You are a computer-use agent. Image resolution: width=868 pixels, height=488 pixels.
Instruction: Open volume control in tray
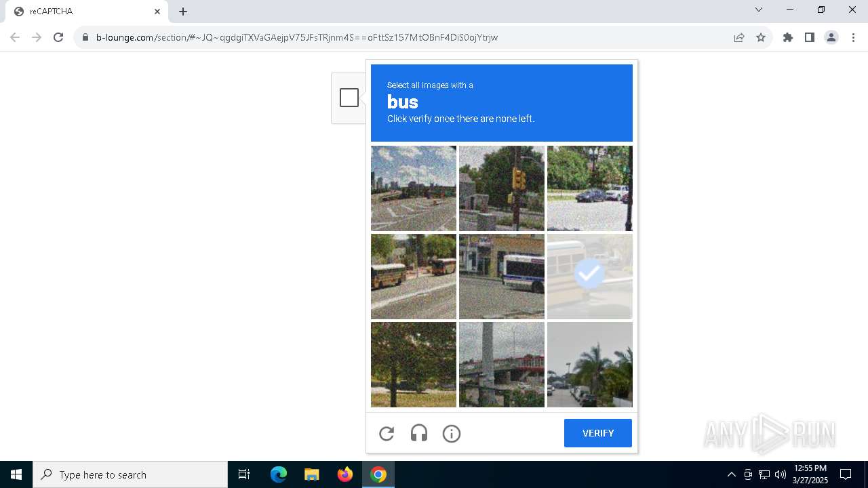(x=781, y=474)
